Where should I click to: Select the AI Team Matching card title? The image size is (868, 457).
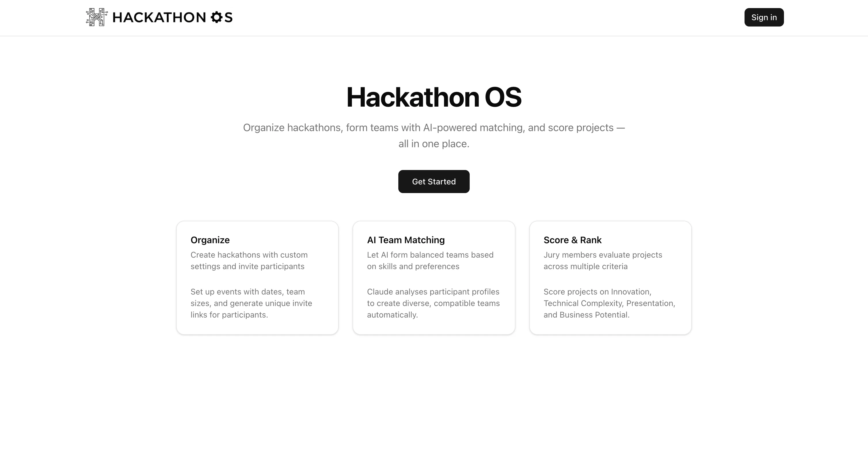(x=406, y=240)
